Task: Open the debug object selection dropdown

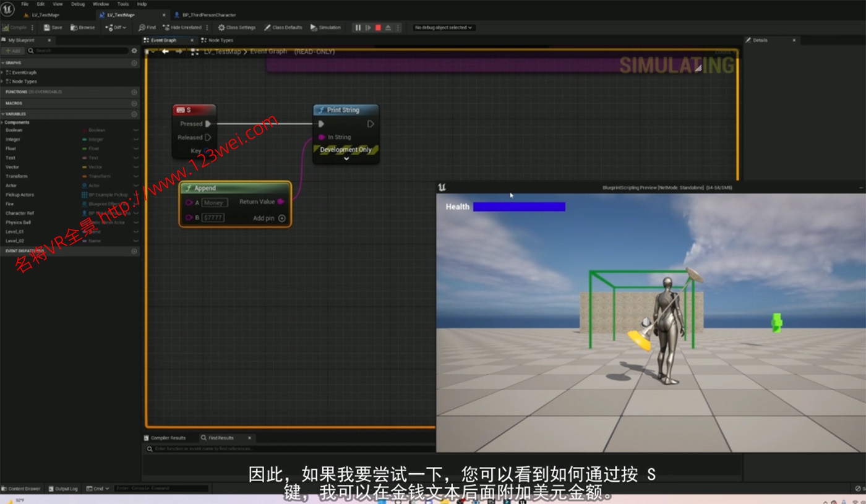Action: (443, 27)
